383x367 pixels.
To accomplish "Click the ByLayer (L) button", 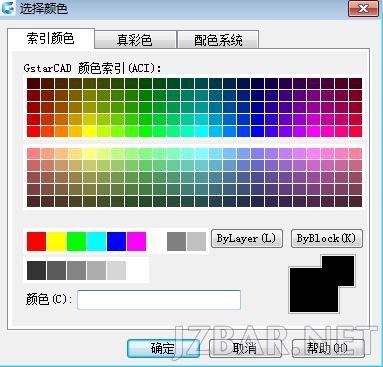I will click(247, 238).
